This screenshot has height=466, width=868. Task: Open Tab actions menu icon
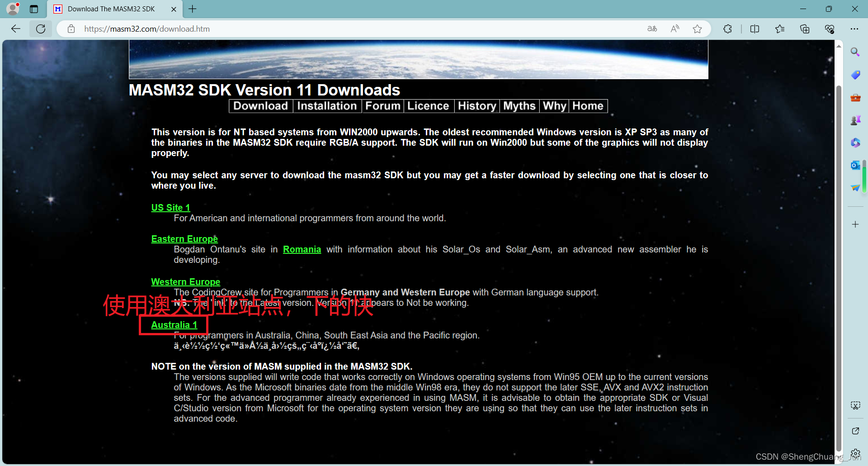[x=34, y=9]
